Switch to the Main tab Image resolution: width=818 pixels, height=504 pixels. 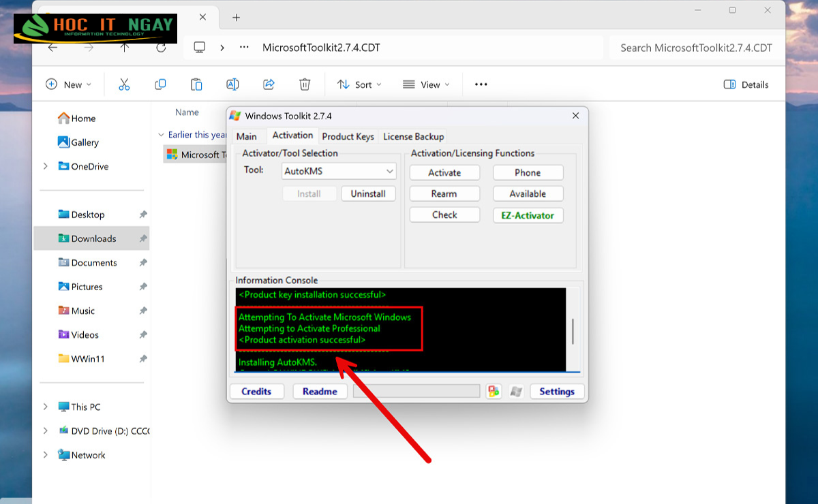click(247, 136)
